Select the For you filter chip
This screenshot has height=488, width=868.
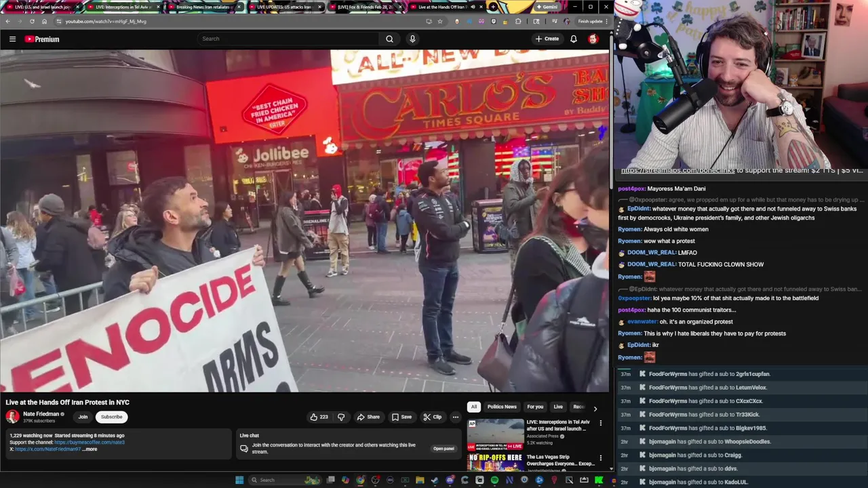pyautogui.click(x=535, y=407)
